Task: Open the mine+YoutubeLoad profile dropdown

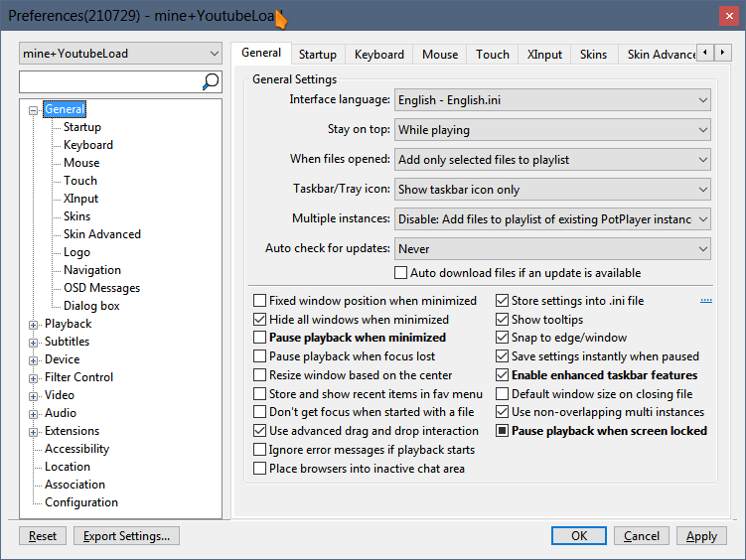Action: tap(120, 54)
